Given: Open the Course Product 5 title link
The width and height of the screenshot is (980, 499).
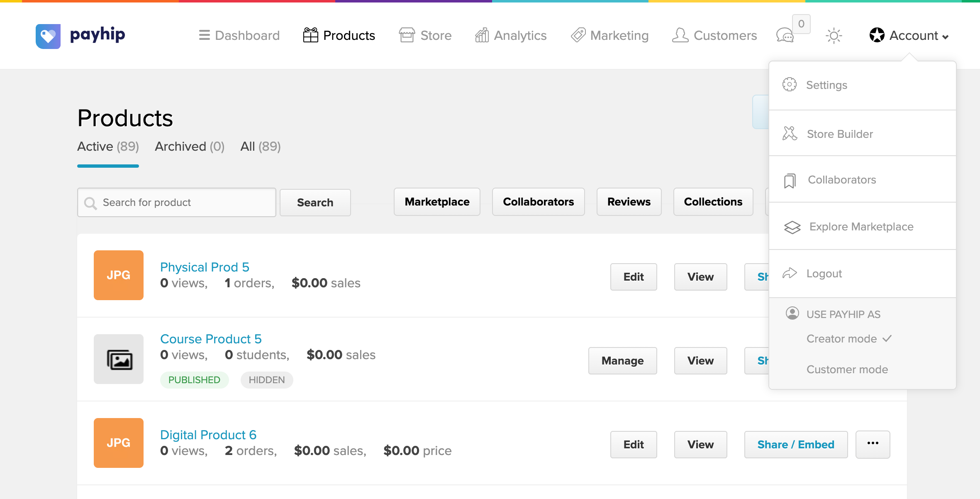Looking at the screenshot, I should coord(211,339).
